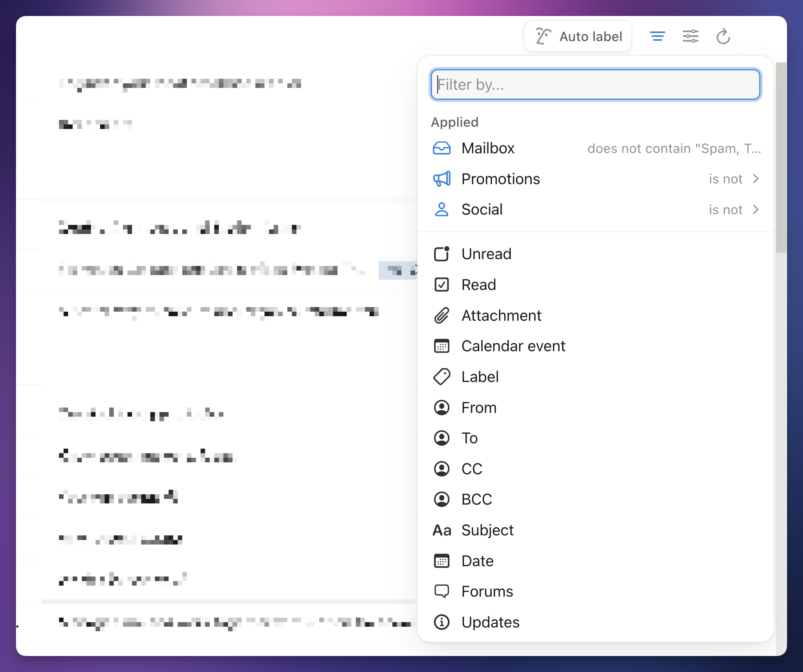Filter by Unread
The width and height of the screenshot is (803, 672).
[x=596, y=254]
